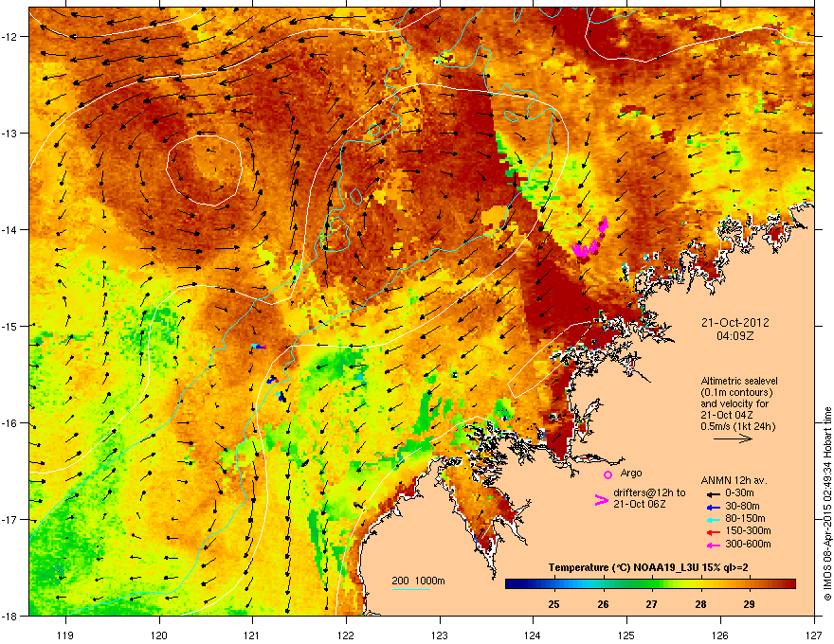Click the 28 tick on temperature bar
834x644 pixels.
[700, 604]
